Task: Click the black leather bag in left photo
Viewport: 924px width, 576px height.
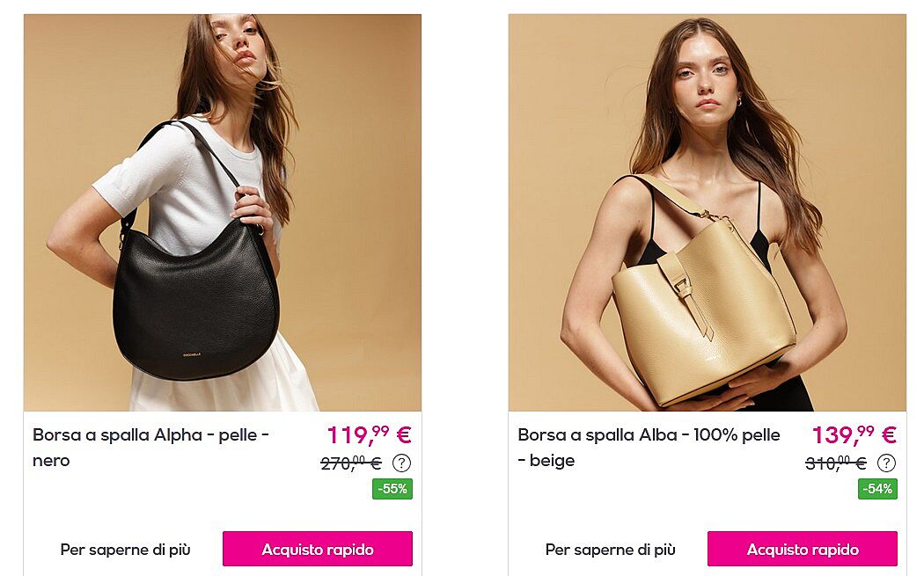Action: pyautogui.click(x=195, y=301)
